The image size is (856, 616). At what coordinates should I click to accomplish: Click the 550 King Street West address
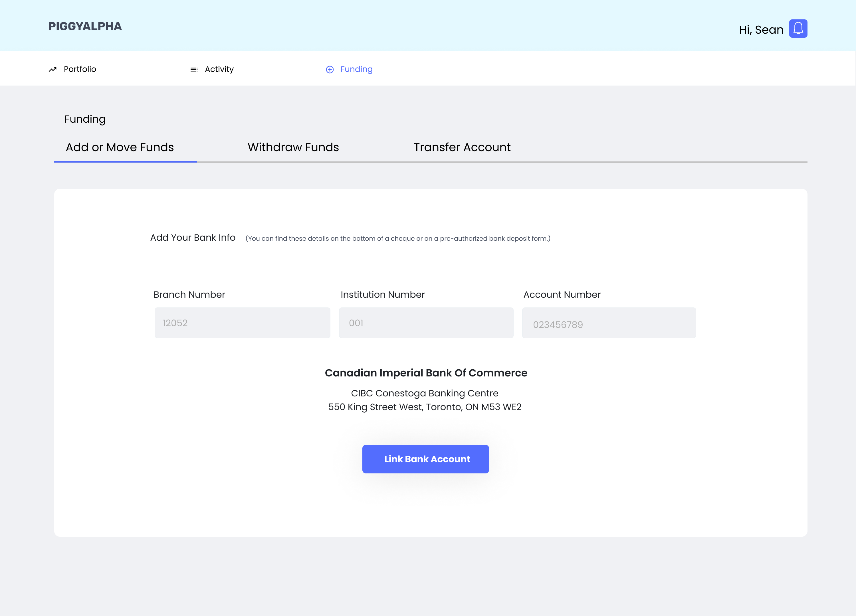[424, 407]
